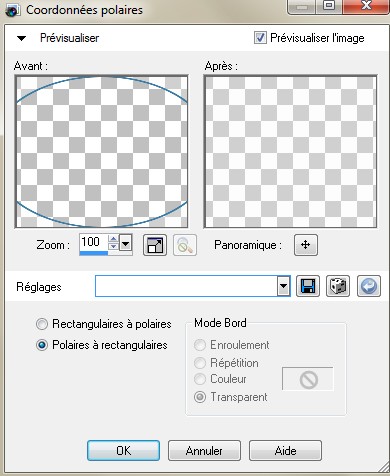Click the Annuler button
390x476 pixels.
204,451
